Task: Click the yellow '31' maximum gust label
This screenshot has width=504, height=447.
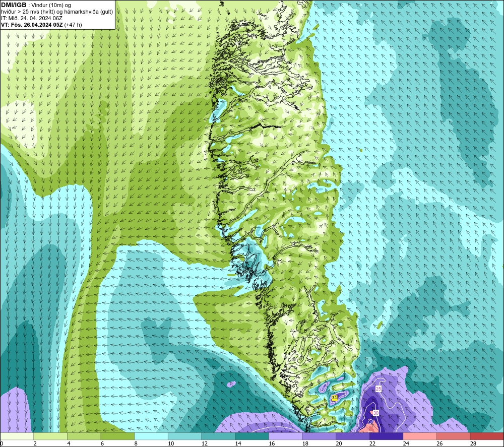Action: [x=335, y=398]
